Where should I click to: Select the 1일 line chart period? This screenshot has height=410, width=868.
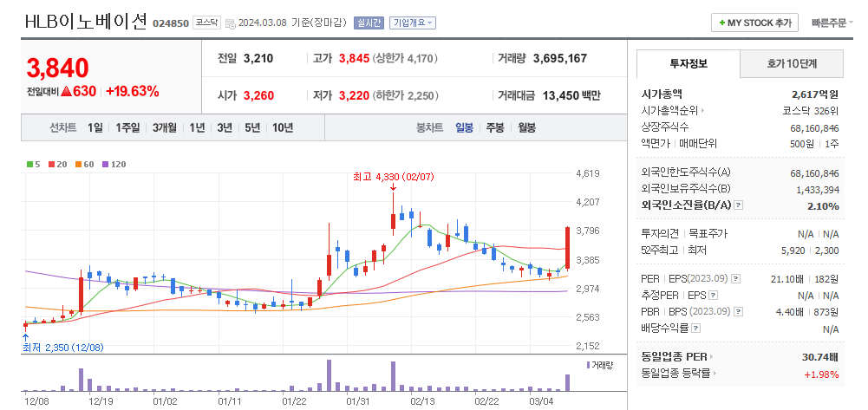(x=95, y=127)
